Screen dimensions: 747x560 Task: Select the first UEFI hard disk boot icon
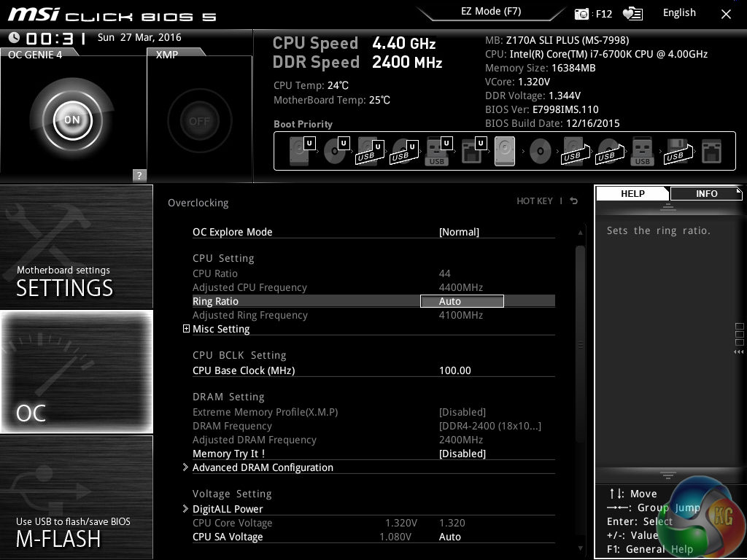pos(300,151)
